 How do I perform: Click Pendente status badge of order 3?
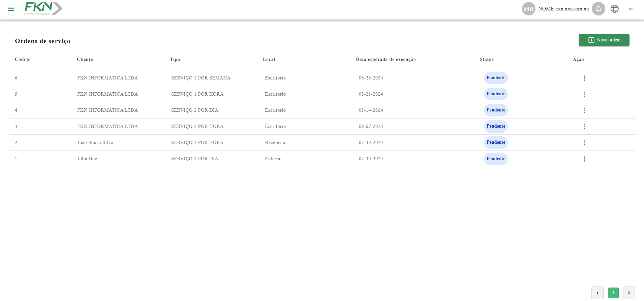click(496, 126)
